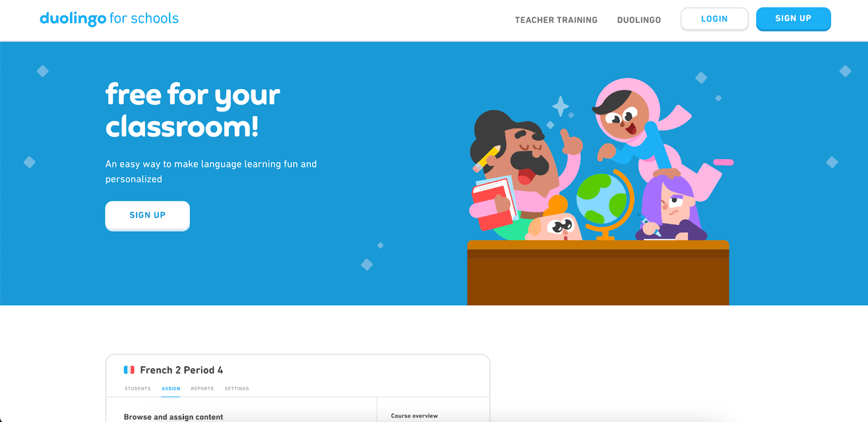Image resolution: width=868 pixels, height=422 pixels.
Task: Click the red book held by teacher
Action: (x=493, y=203)
